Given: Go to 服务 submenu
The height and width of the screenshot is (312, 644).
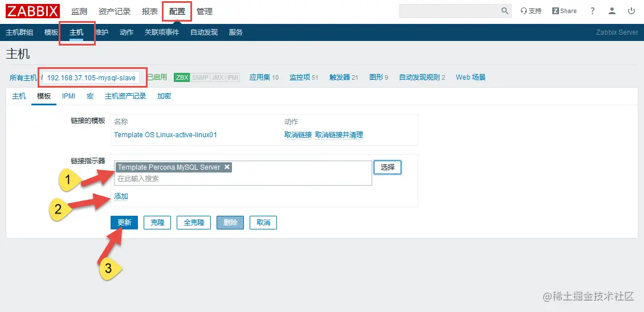Looking at the screenshot, I should point(236,32).
